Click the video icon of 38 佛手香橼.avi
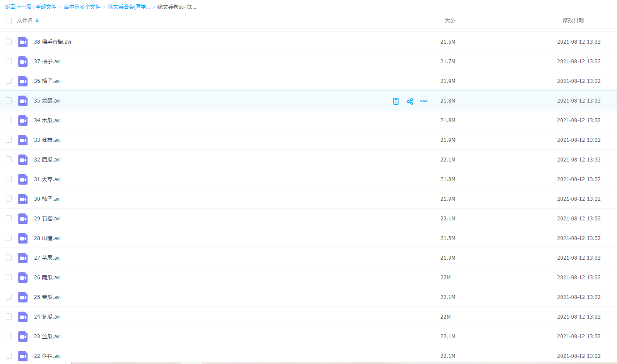 pyautogui.click(x=23, y=42)
